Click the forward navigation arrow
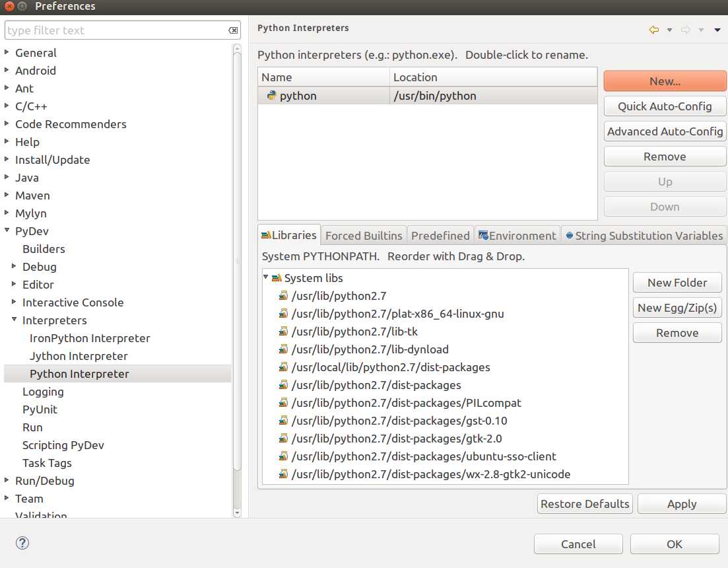728x568 pixels. (x=685, y=30)
